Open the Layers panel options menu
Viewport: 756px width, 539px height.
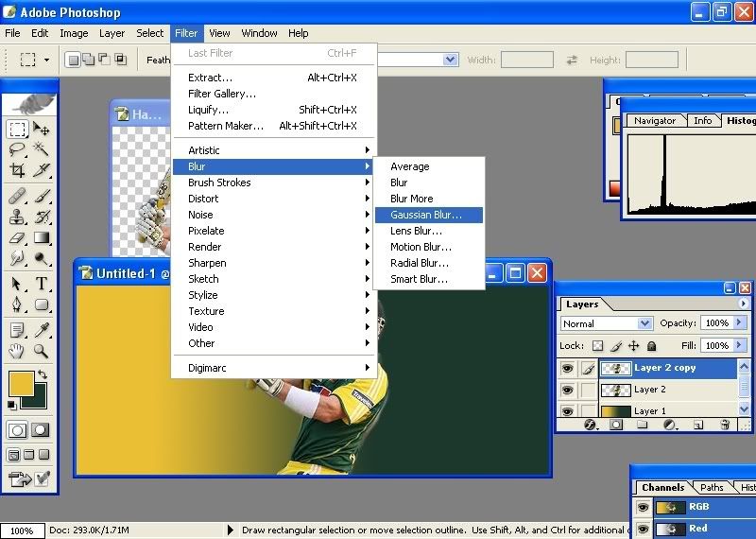click(x=743, y=304)
